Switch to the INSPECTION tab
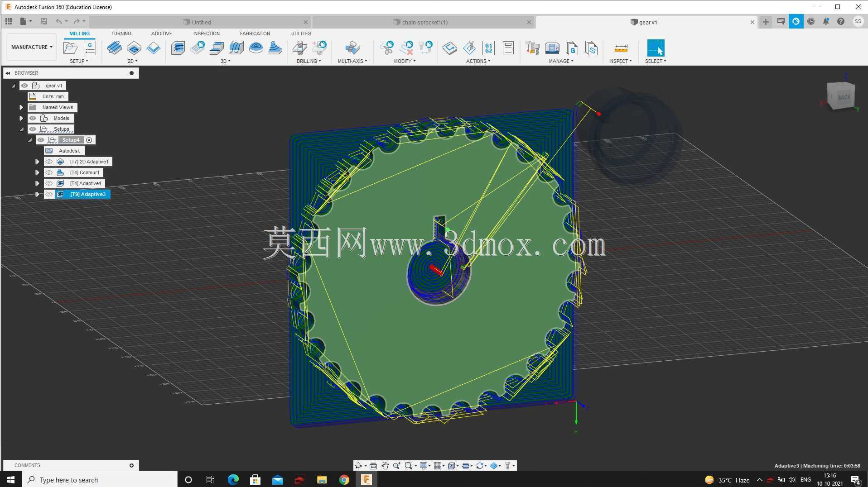Image resolution: width=868 pixels, height=487 pixels. pos(206,33)
